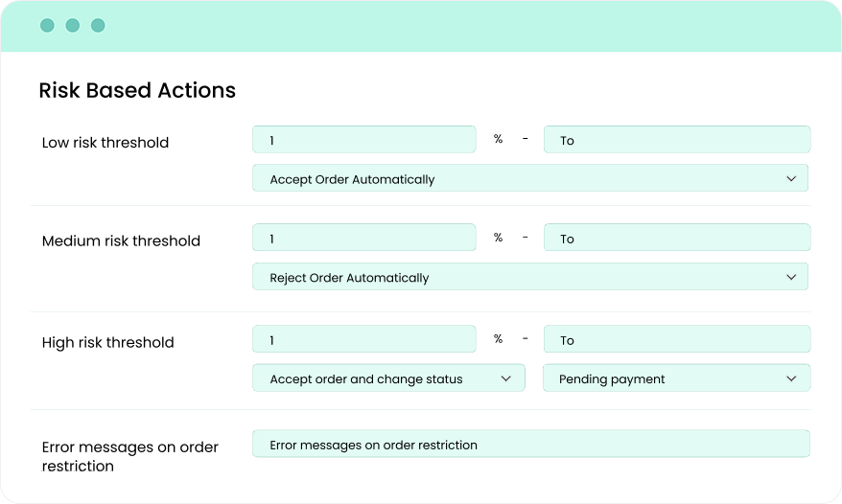Screen dimensions: 842x504
Task: Click the Low risk threshold start field
Action: [363, 140]
